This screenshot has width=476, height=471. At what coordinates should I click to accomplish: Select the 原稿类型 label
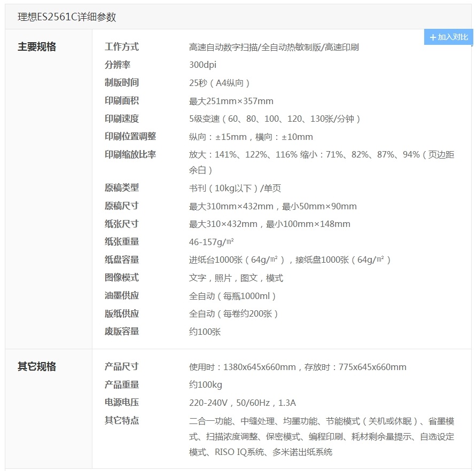(121, 188)
